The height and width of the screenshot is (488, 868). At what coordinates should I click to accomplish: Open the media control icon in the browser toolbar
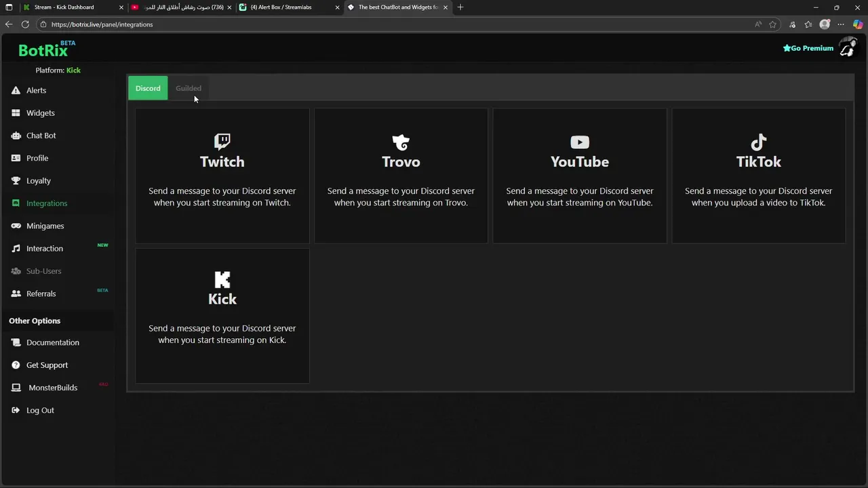pyautogui.click(x=792, y=24)
